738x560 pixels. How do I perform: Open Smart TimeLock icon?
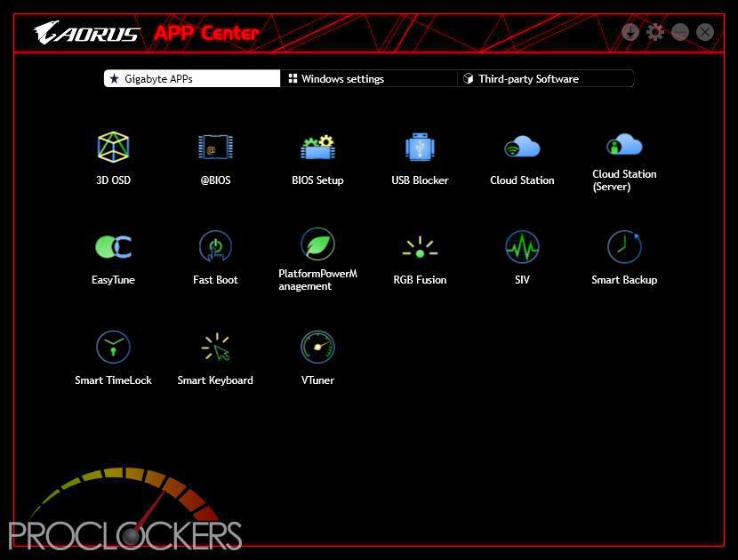point(114,347)
